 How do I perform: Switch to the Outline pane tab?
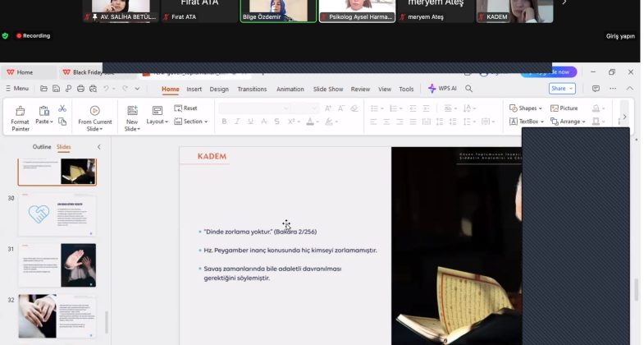click(42, 147)
